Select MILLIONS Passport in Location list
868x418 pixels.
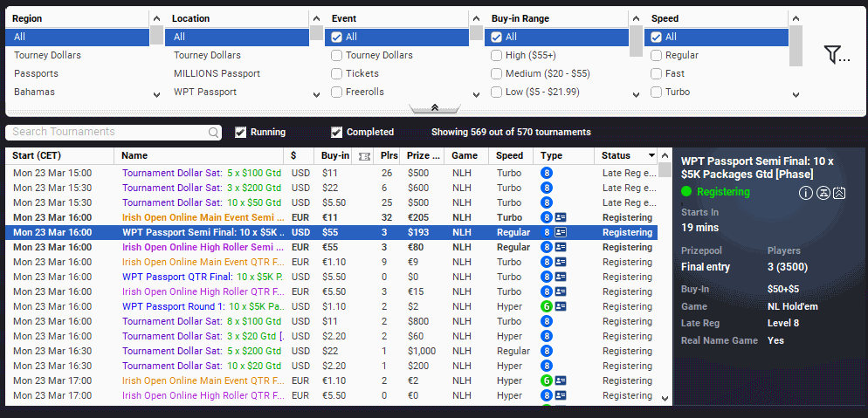pyautogui.click(x=238, y=73)
